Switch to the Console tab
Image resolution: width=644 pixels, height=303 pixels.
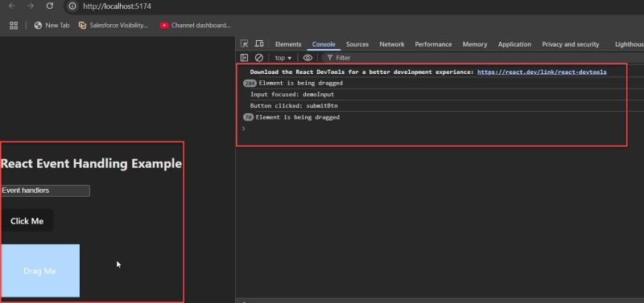click(x=324, y=44)
